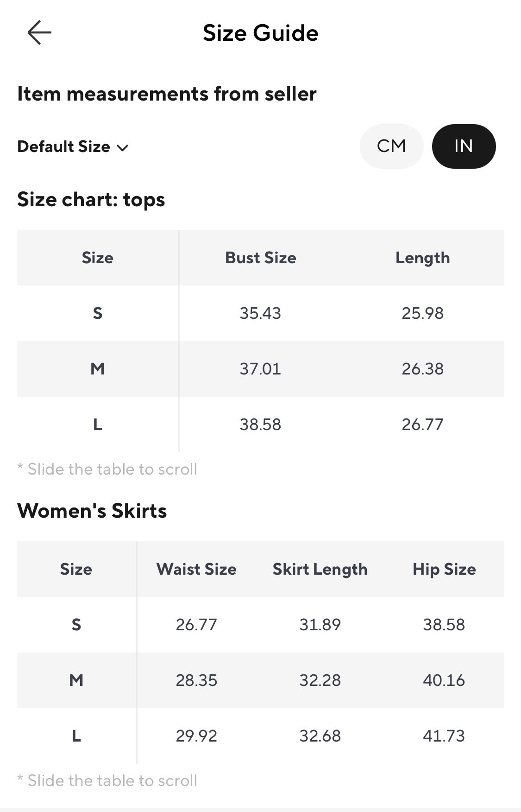Image resolution: width=521 pixels, height=812 pixels.
Task: Select size S row in tops chart
Action: [260, 313]
